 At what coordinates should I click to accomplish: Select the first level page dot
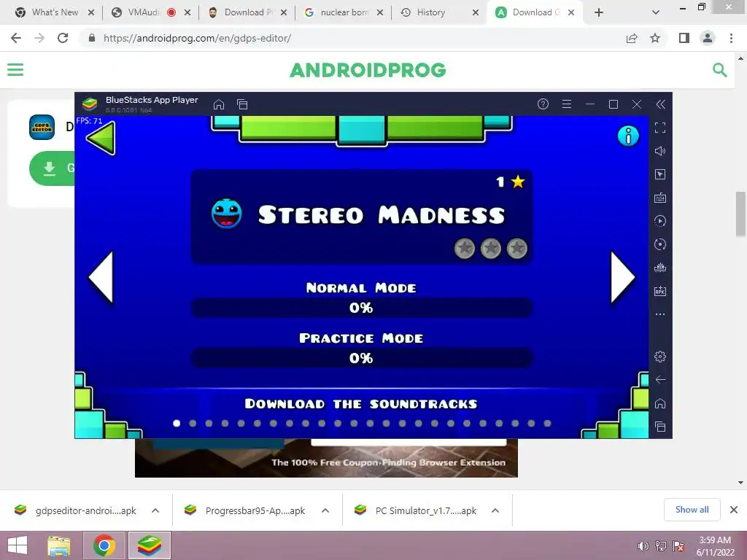point(177,424)
